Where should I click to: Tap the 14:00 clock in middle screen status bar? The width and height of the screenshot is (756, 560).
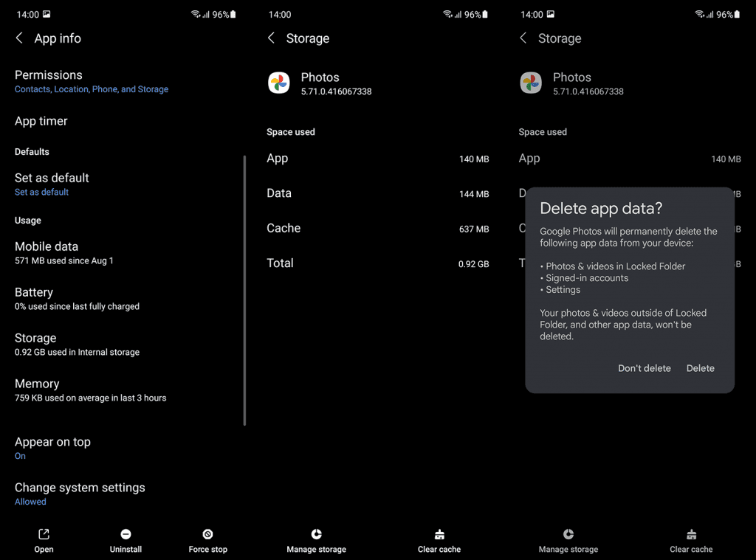tap(280, 15)
